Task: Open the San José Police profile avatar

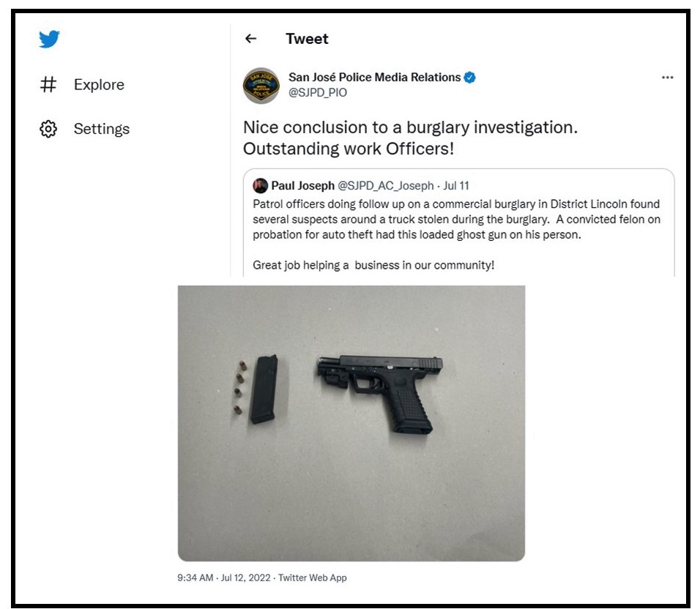Action: [x=261, y=86]
